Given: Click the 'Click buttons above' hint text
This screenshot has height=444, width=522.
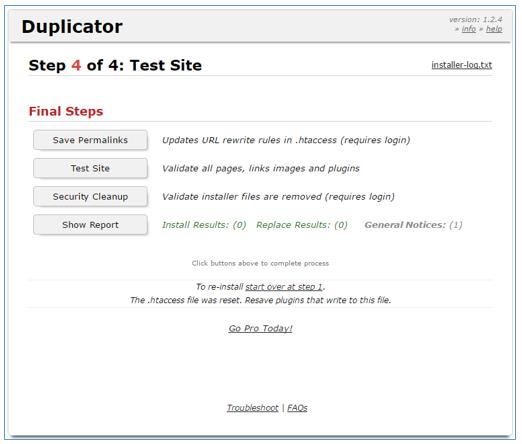Looking at the screenshot, I should 260,263.
